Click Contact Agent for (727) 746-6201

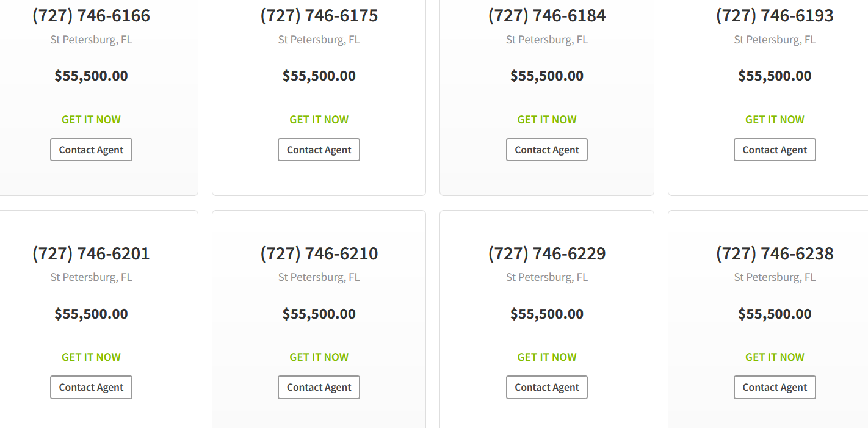(x=91, y=387)
